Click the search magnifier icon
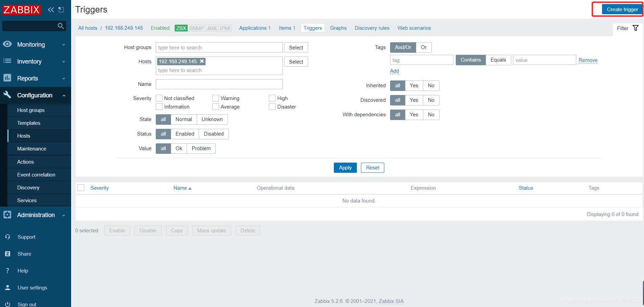 click(x=61, y=26)
